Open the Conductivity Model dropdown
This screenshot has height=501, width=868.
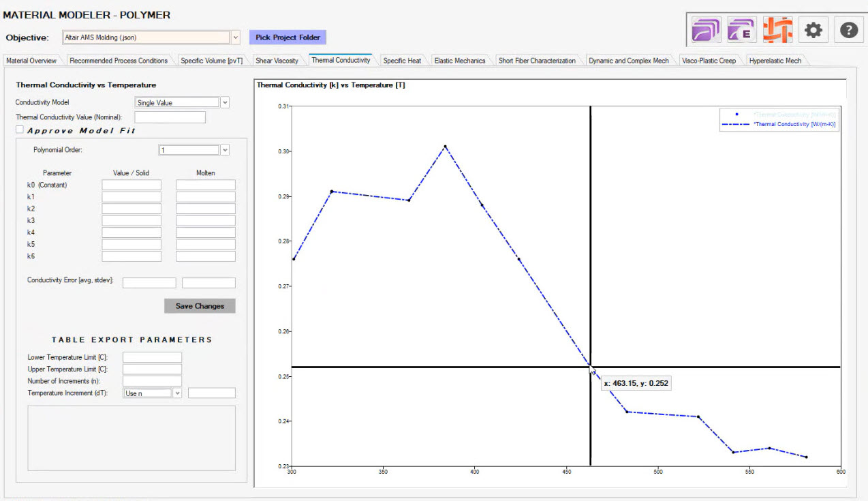pyautogui.click(x=225, y=102)
